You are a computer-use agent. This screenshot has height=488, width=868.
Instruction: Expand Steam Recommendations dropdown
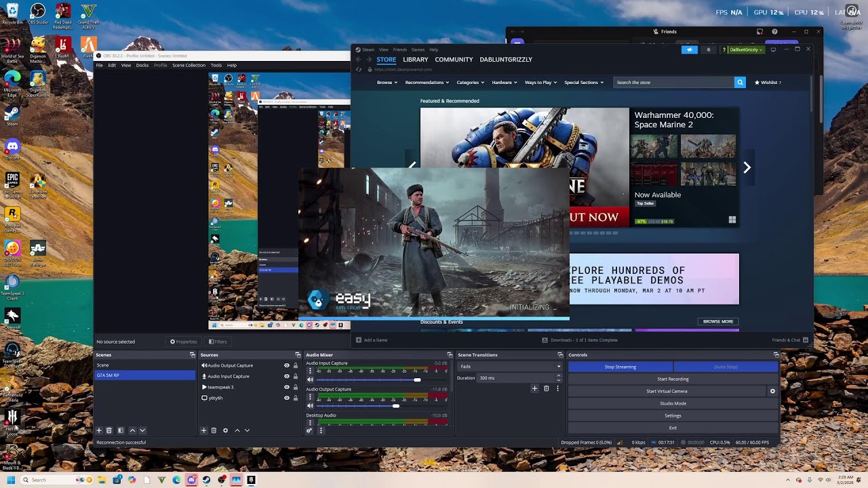(x=427, y=83)
